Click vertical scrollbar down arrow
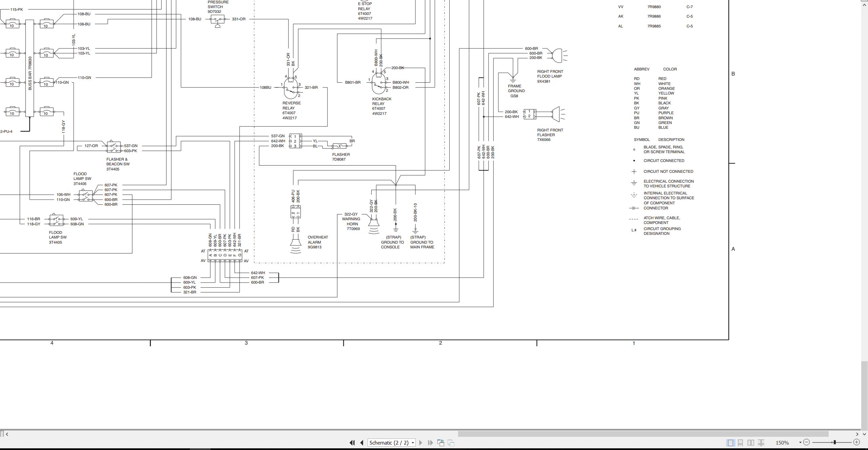868x450 pixels. 864,434
